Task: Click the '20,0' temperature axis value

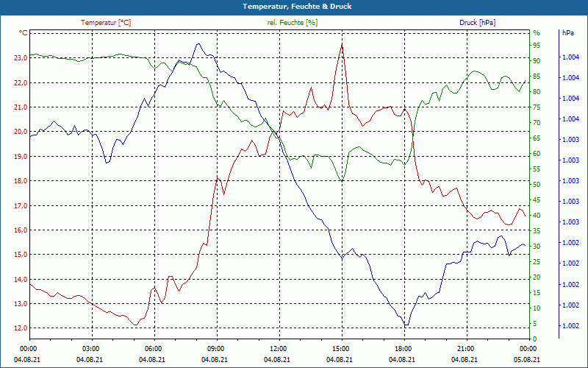Action: click(x=21, y=132)
